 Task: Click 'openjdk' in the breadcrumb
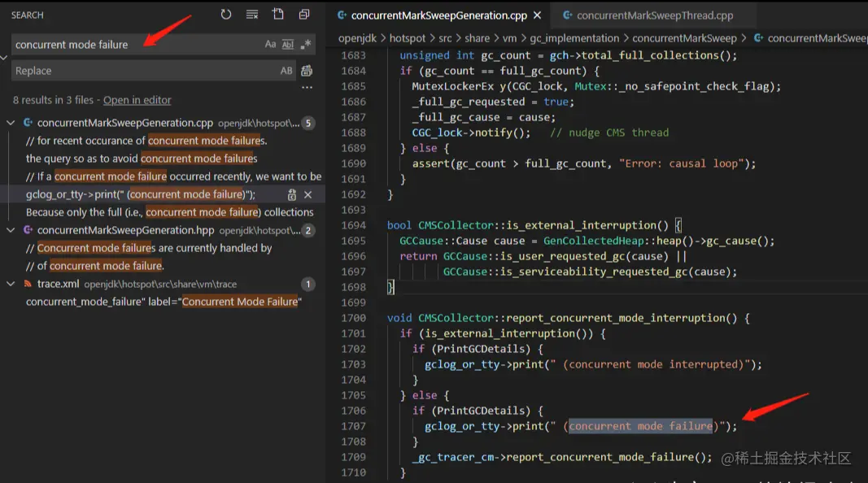click(x=358, y=38)
